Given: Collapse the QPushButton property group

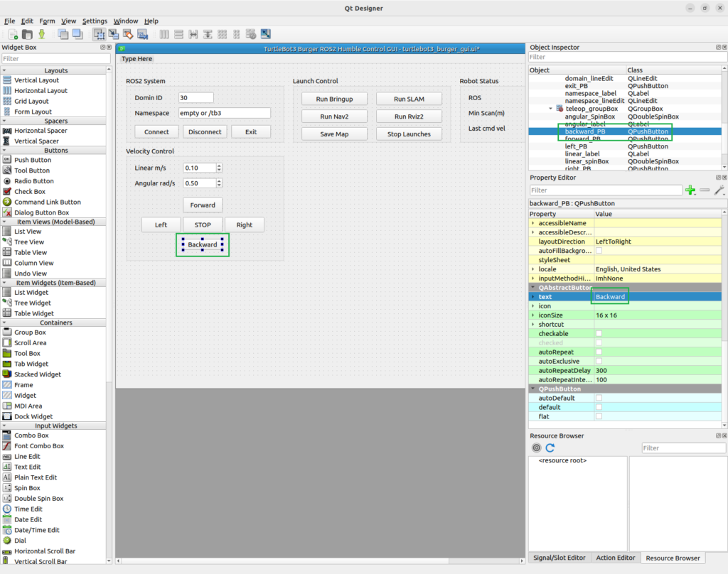Looking at the screenshot, I should [x=533, y=389].
